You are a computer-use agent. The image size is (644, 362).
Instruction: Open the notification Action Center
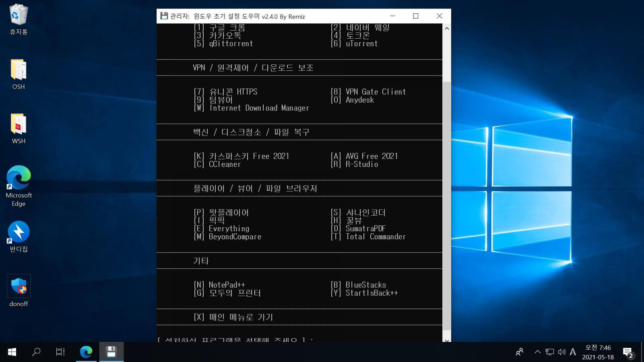pos(628,353)
